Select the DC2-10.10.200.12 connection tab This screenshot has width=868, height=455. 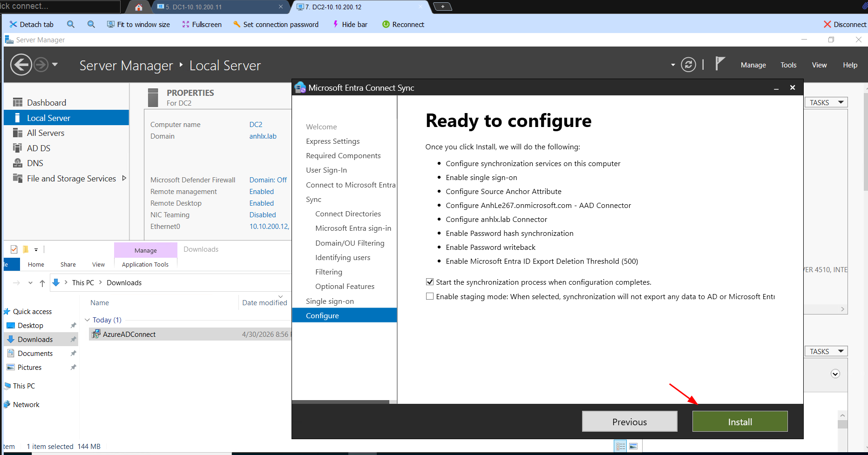360,7
